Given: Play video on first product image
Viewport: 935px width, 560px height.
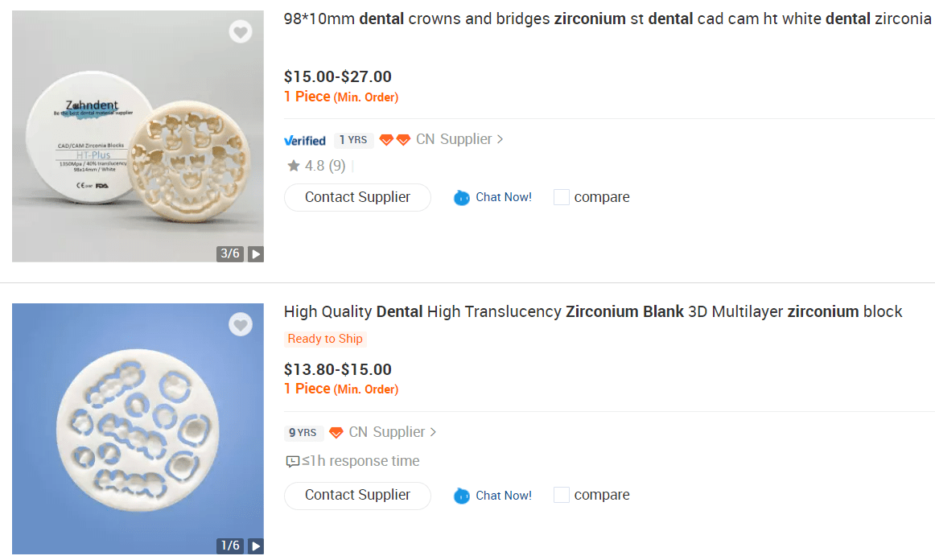Looking at the screenshot, I should (256, 254).
